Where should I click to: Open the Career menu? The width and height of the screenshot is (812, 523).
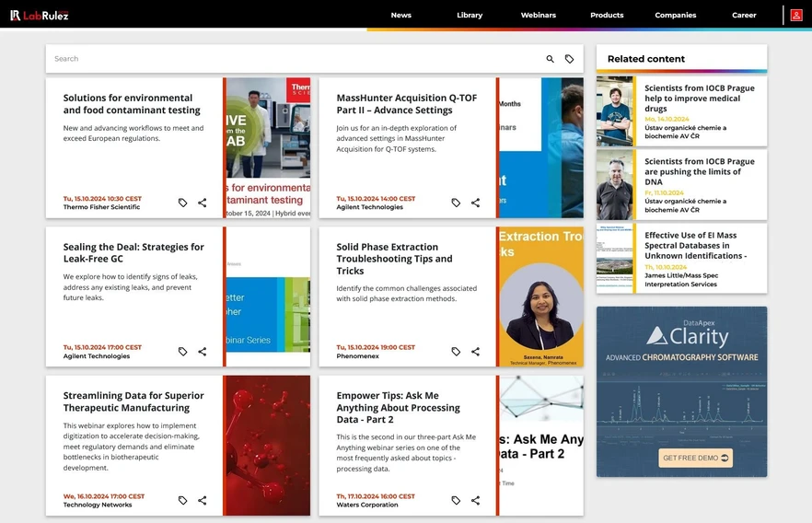point(744,15)
